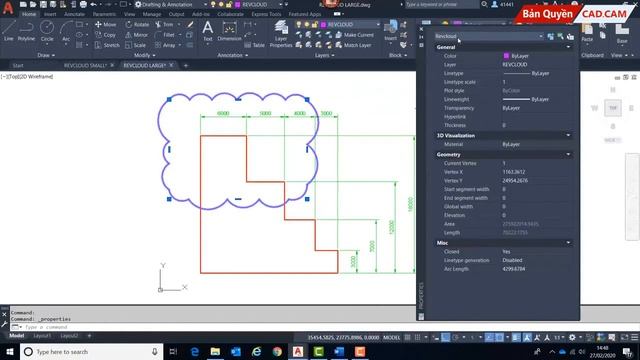Toggle snap mode in status bar

coord(418,338)
